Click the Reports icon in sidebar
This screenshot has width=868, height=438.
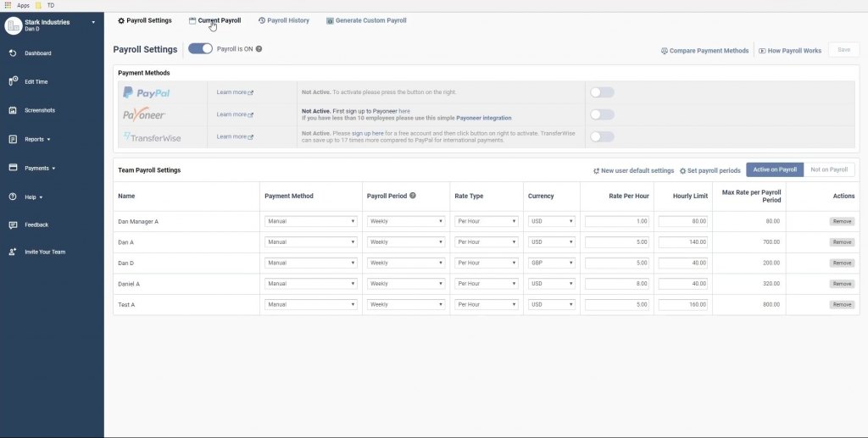coord(13,139)
